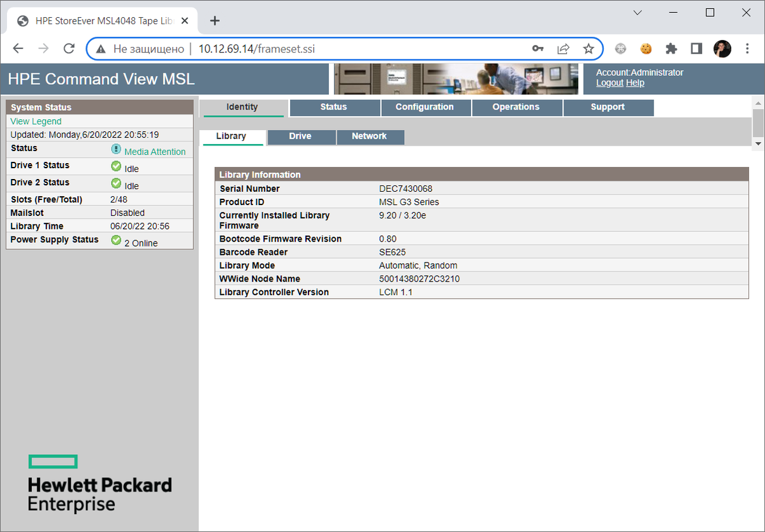The height and width of the screenshot is (532, 765).
Task: Click the globe favicon on the tab
Action: [x=24, y=20]
